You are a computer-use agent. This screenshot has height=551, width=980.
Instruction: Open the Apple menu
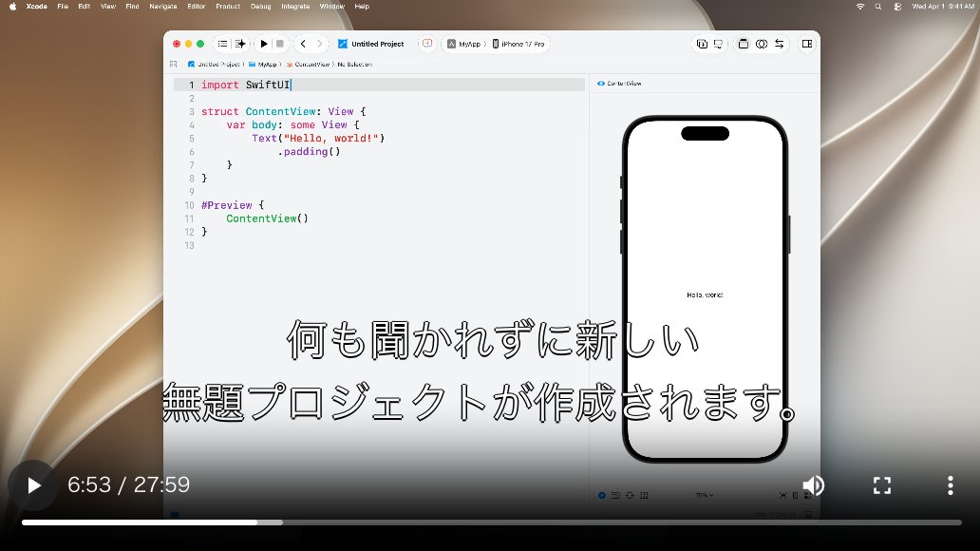tap(12, 7)
